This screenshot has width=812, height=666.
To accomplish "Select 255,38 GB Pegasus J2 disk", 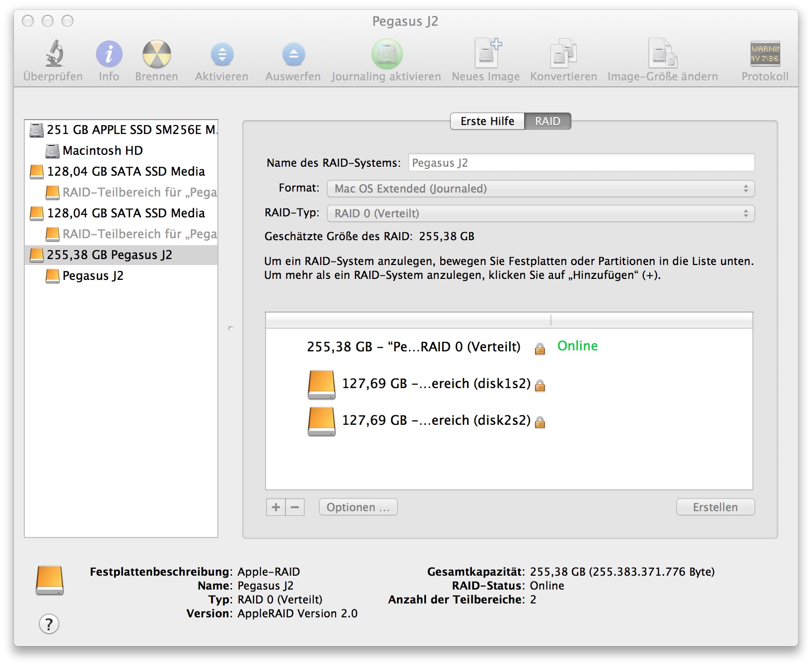I will tap(121, 255).
